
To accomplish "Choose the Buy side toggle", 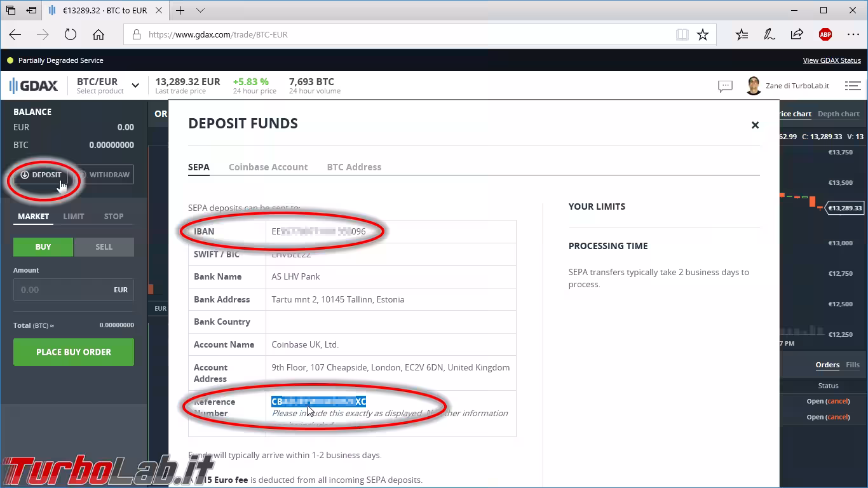I will pyautogui.click(x=43, y=247).
